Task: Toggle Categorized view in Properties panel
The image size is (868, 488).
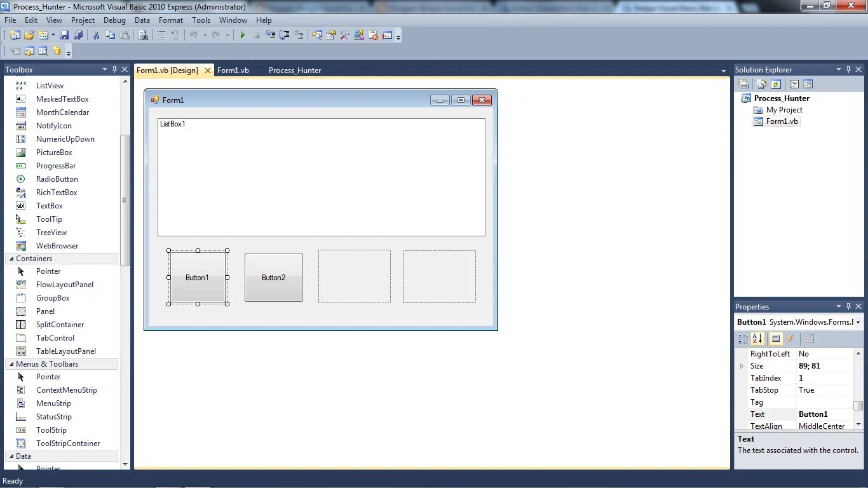Action: [x=743, y=339]
